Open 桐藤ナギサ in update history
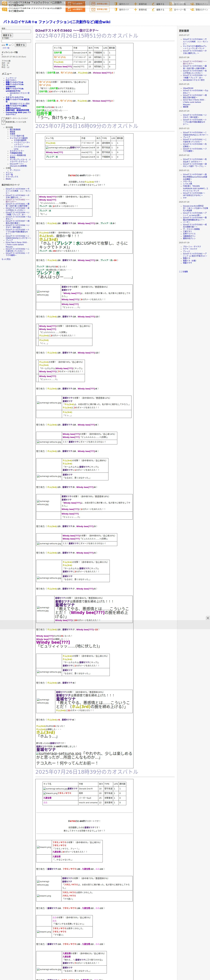 (x=188, y=263)
